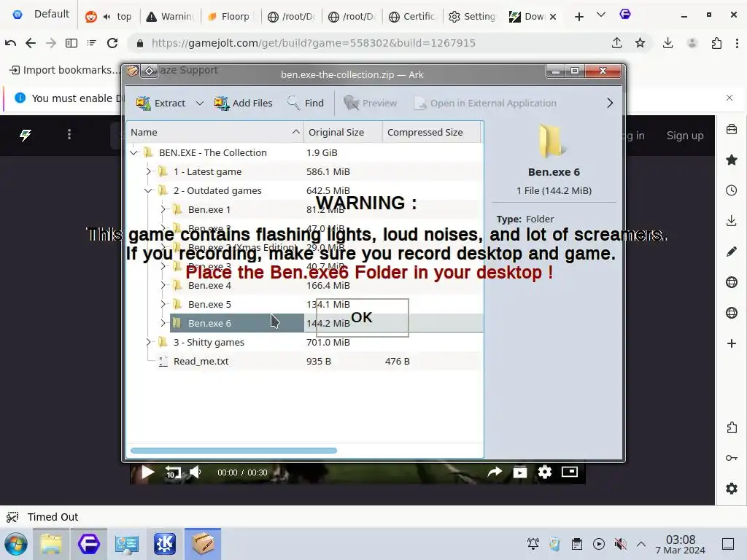Sort by Name column header
The image size is (747, 560).
click(x=215, y=133)
